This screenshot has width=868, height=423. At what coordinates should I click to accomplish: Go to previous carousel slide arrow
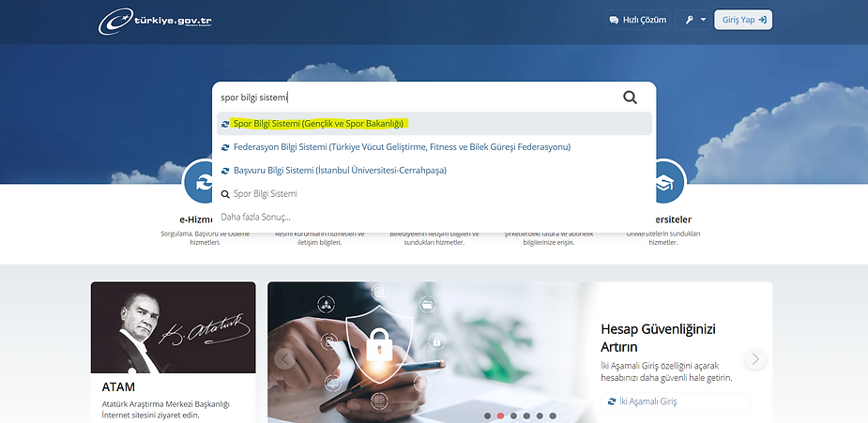coord(285,359)
